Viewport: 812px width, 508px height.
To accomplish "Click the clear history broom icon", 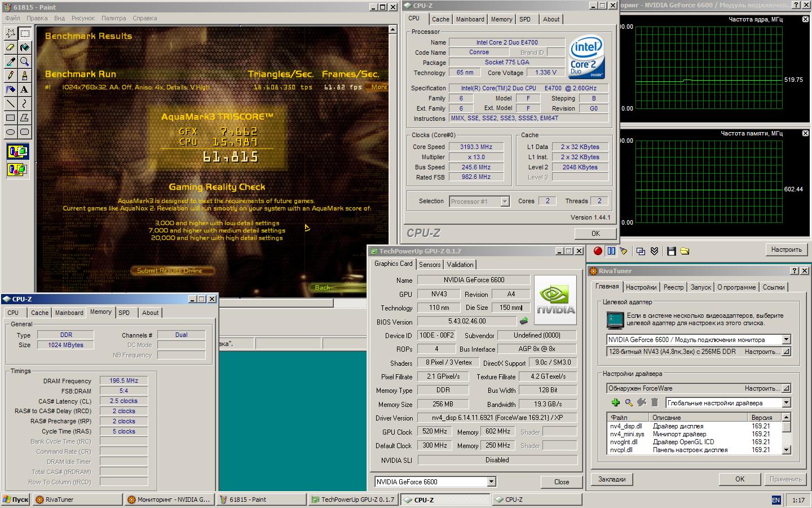I will click(624, 251).
